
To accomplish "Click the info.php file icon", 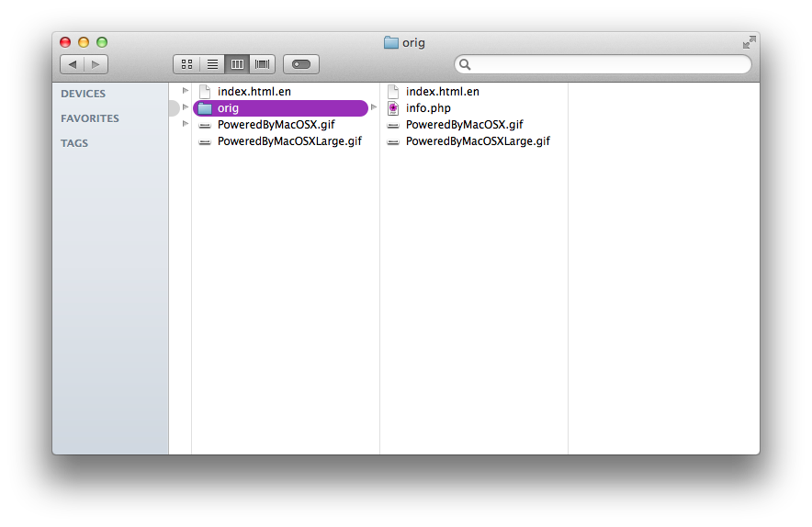I will click(x=393, y=108).
